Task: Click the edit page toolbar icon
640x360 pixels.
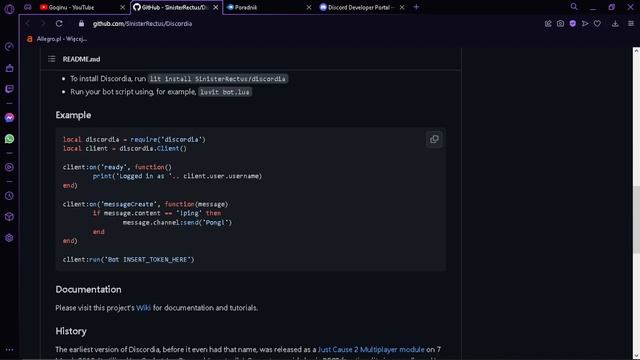Action: pyautogui.click(x=548, y=24)
